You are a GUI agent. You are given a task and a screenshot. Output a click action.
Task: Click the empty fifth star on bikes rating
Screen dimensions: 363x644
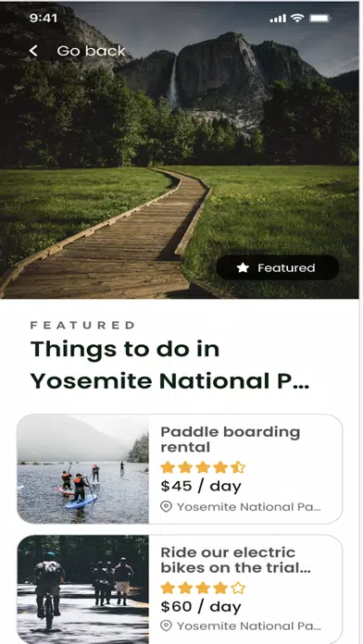pos(238,588)
